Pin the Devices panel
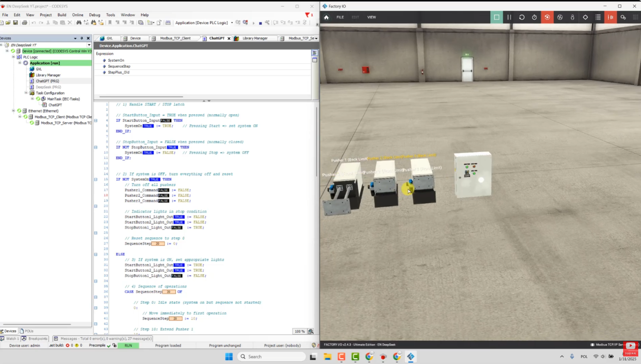This screenshot has width=641, height=364. (x=82, y=38)
